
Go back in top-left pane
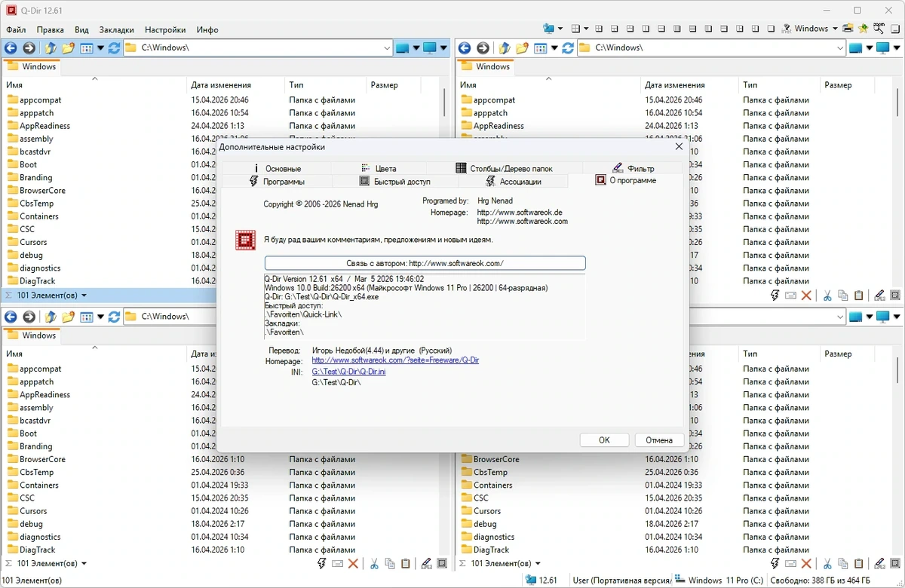tap(11, 47)
